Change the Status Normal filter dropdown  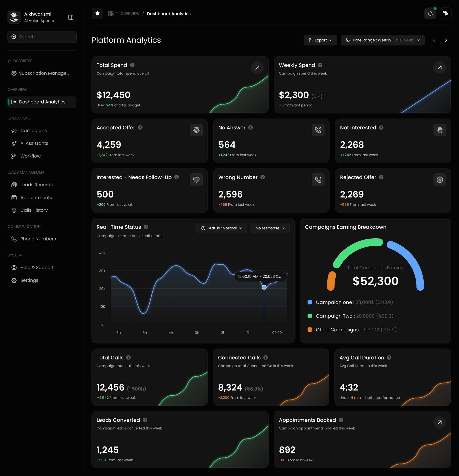pyautogui.click(x=221, y=228)
